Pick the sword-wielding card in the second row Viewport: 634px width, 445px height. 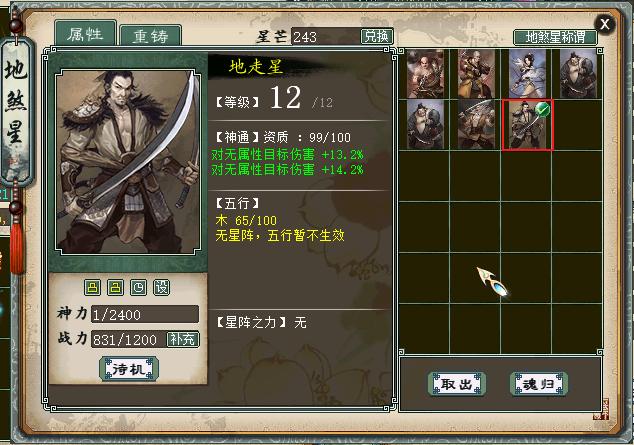(476, 125)
